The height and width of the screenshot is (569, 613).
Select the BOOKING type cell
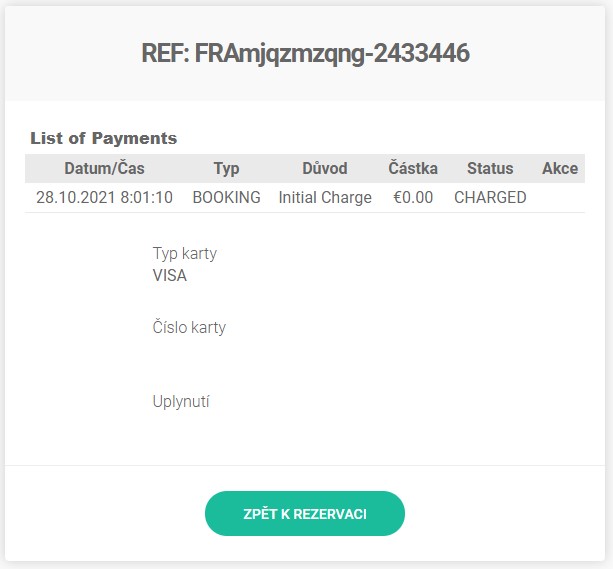click(x=226, y=197)
